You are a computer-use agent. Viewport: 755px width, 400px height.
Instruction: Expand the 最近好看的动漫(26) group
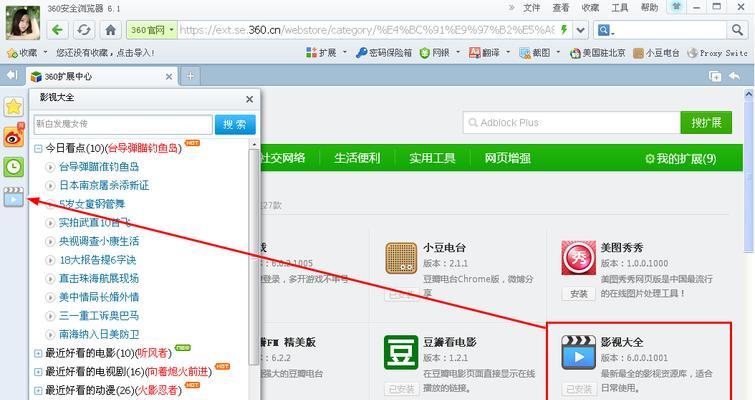(x=38, y=390)
